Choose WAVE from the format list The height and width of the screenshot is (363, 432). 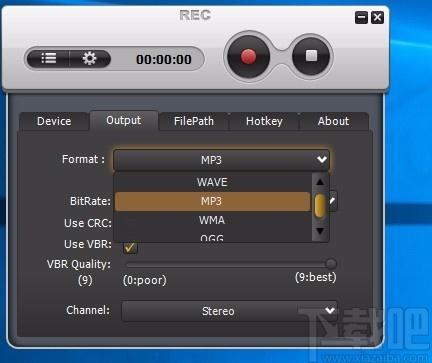(212, 182)
